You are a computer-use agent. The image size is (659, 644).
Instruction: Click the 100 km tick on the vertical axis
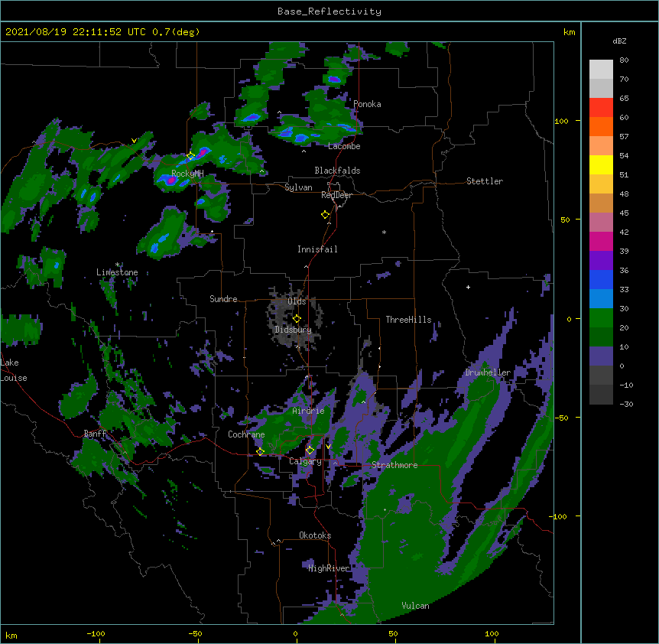pos(561,121)
